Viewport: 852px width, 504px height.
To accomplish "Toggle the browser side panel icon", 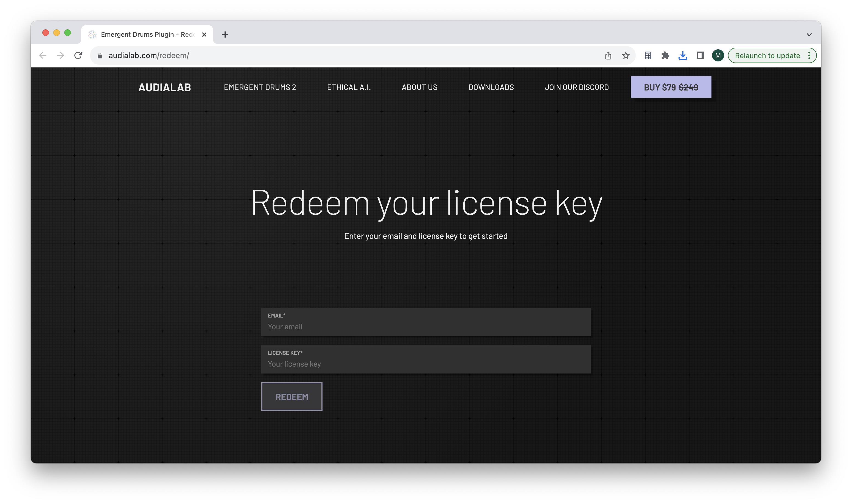I will tap(700, 55).
